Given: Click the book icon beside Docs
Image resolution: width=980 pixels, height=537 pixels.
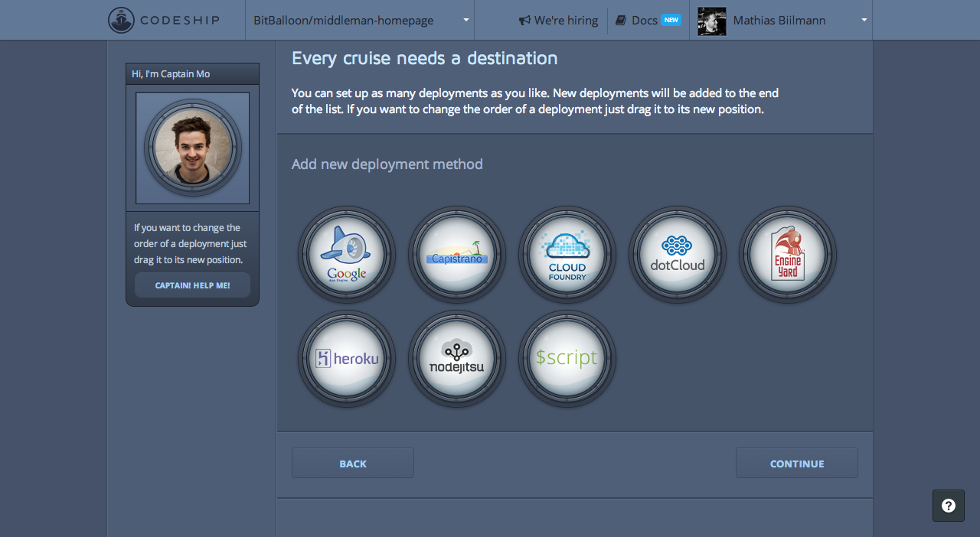Looking at the screenshot, I should tap(621, 21).
